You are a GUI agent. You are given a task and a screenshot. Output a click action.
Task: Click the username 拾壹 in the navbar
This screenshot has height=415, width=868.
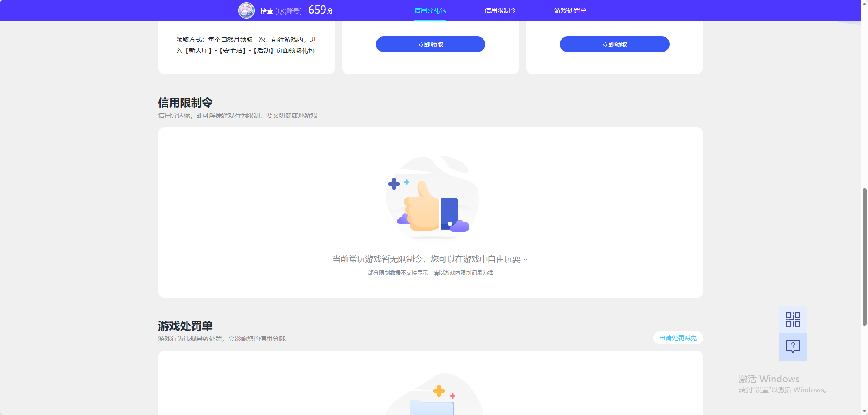(266, 10)
